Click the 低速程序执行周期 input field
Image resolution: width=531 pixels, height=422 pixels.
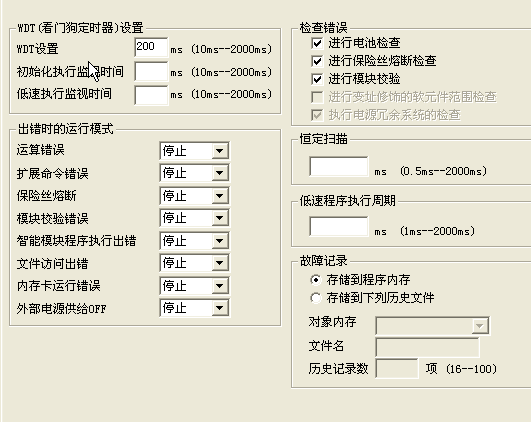click(x=339, y=227)
